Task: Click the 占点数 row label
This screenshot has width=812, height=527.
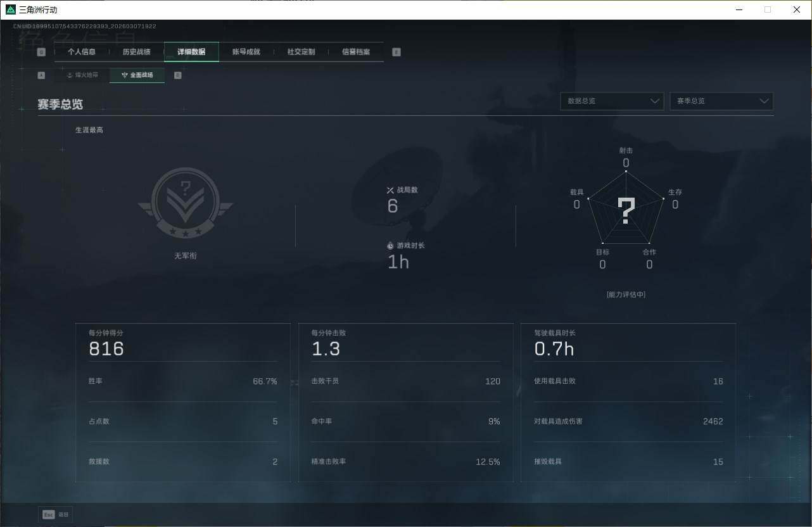Action: (99, 421)
